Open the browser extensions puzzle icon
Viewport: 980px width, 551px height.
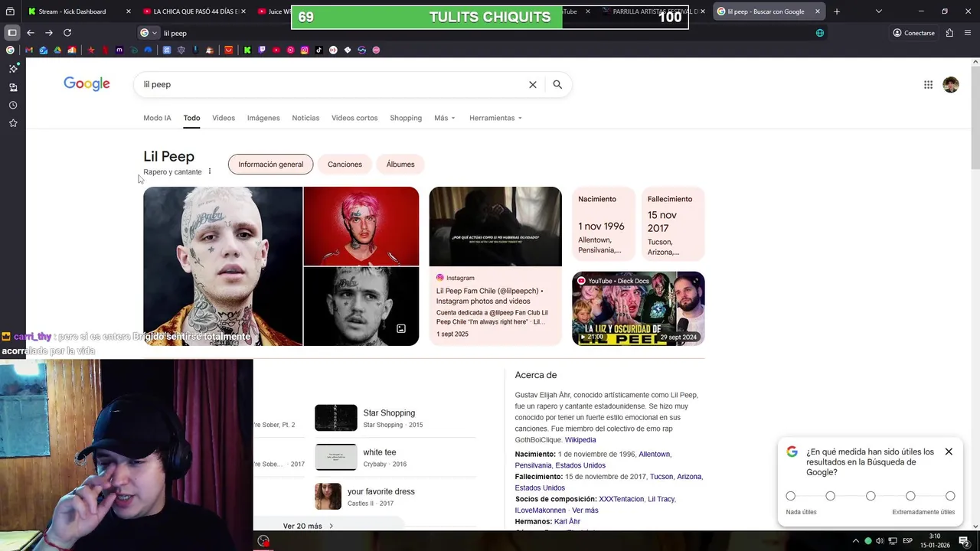pos(949,33)
